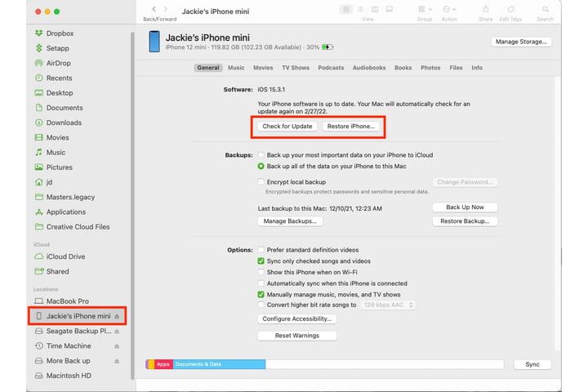Eject Jackie's iPhone mini from sidebar

pos(116,316)
